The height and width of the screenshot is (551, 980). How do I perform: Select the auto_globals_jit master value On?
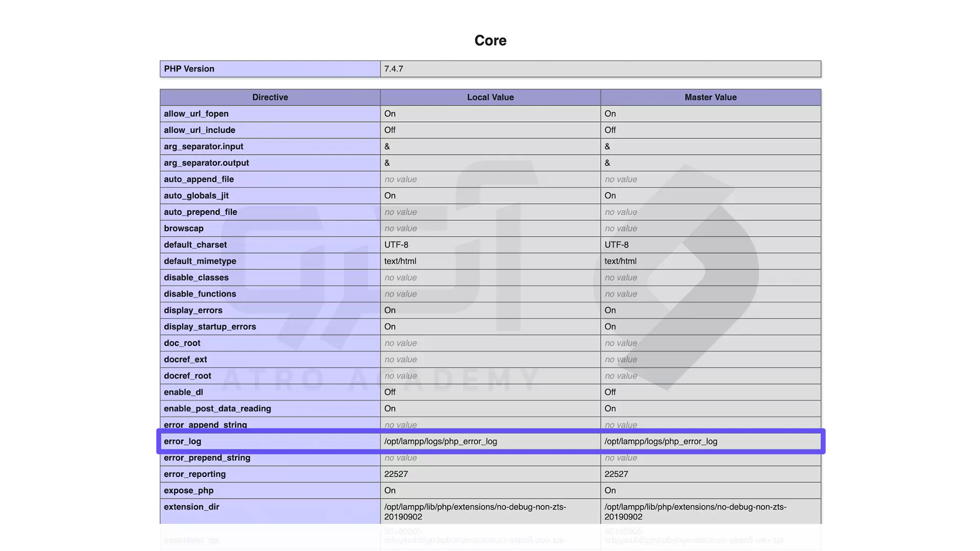coord(610,195)
